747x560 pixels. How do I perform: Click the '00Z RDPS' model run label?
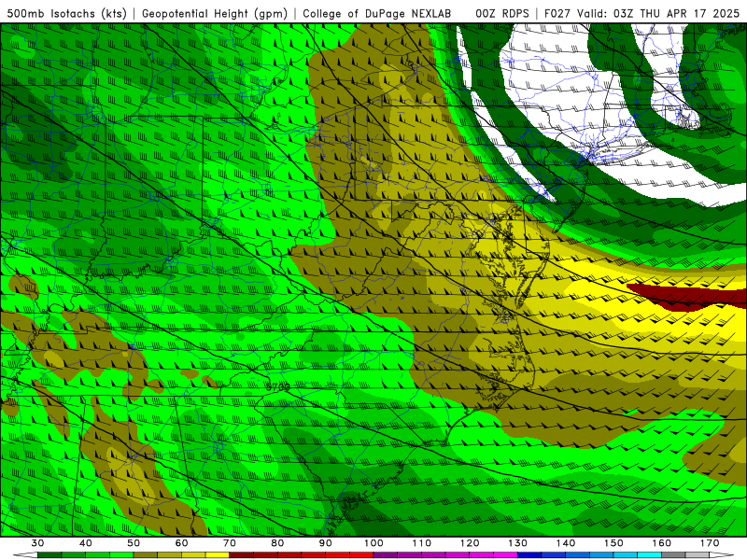[501, 13]
